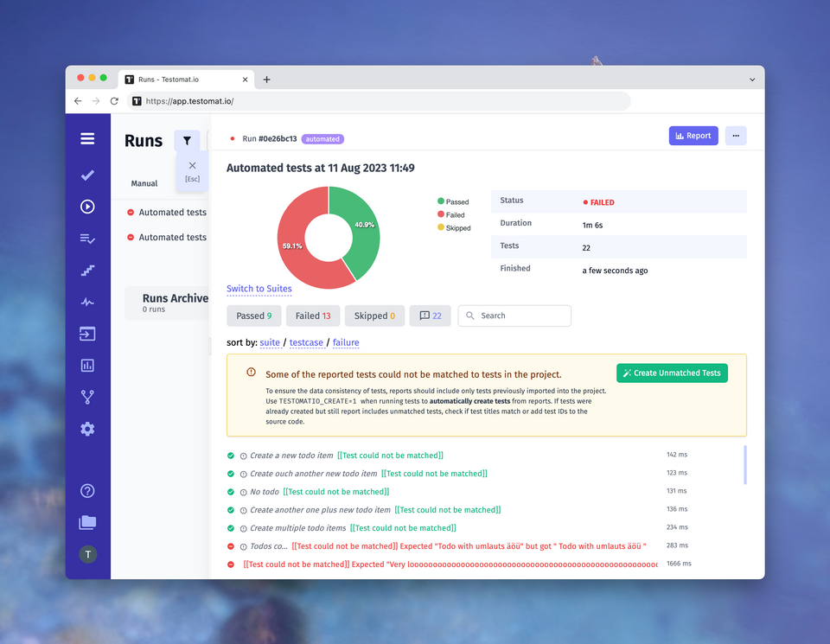The width and height of the screenshot is (830, 644).
Task: Open the Pulse activity sidebar icon
Action: (x=87, y=303)
